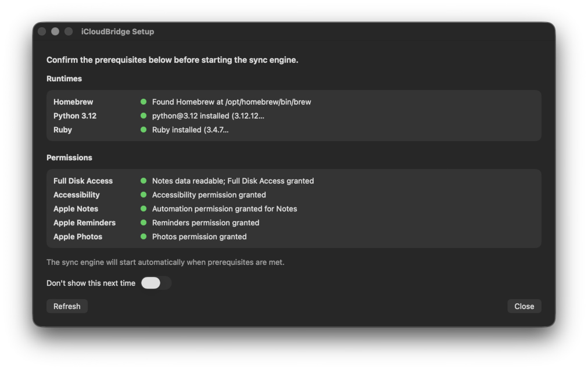
Task: Click the green status dot beside Homebrew
Action: tap(144, 102)
